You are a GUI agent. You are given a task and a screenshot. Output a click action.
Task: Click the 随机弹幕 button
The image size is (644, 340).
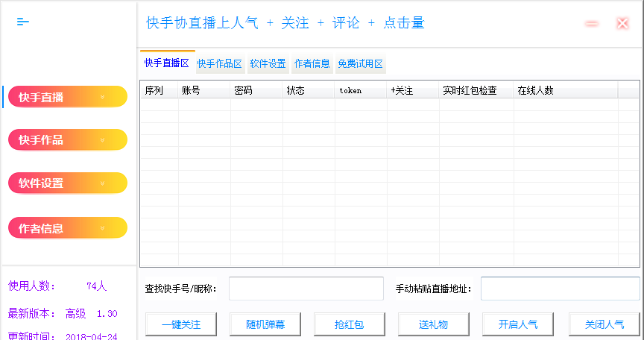click(264, 325)
